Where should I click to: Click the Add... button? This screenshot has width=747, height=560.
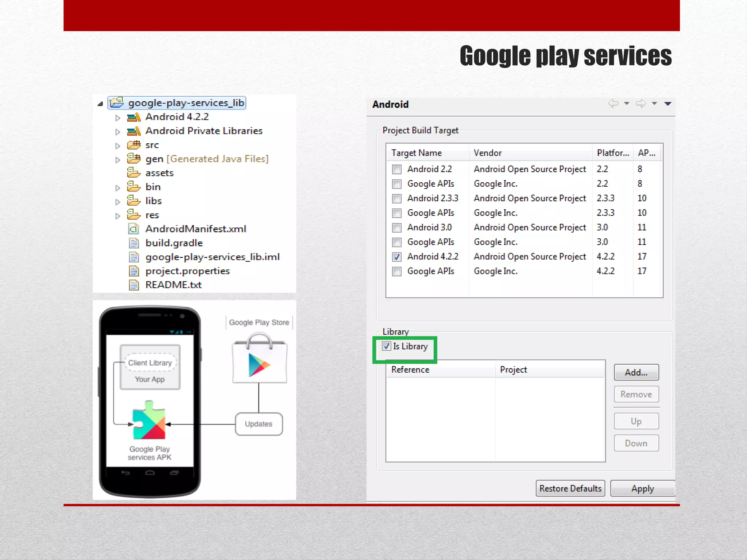pos(636,372)
